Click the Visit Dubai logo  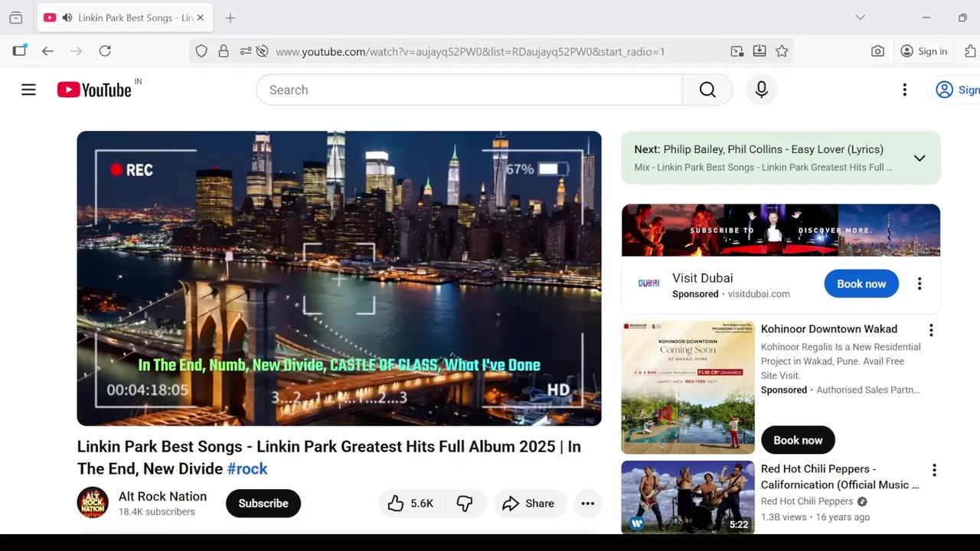coord(648,284)
